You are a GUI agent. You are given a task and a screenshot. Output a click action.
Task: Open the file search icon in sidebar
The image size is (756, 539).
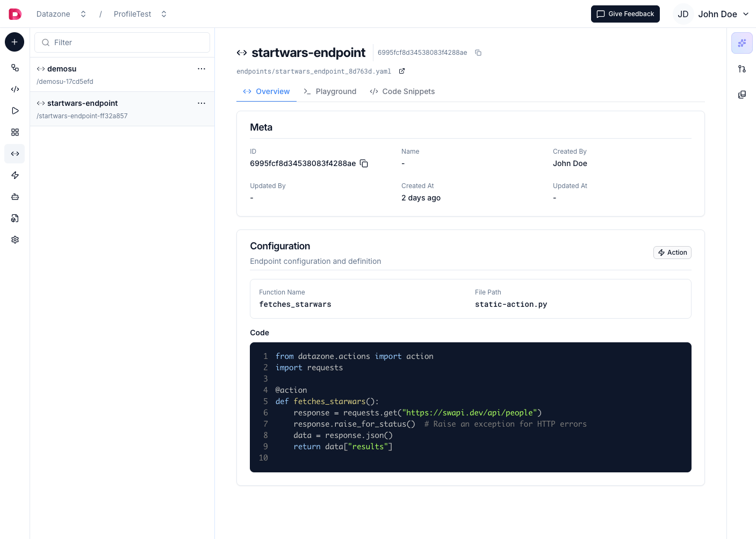[x=15, y=218]
